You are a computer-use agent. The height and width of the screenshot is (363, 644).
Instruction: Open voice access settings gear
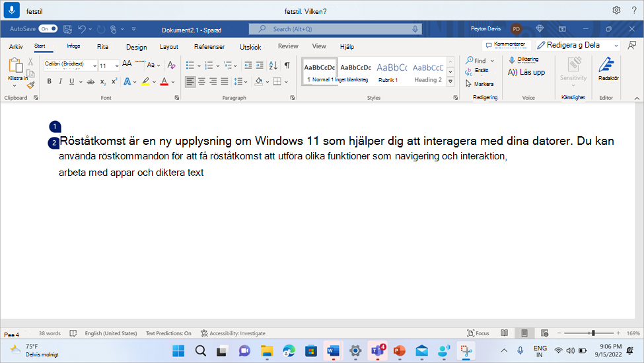(x=616, y=11)
